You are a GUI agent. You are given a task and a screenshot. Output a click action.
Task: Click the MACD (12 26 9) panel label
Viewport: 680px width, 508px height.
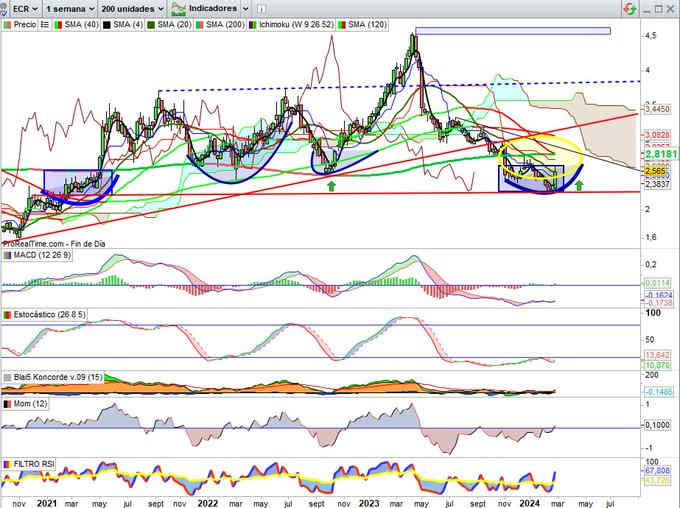(x=34, y=256)
